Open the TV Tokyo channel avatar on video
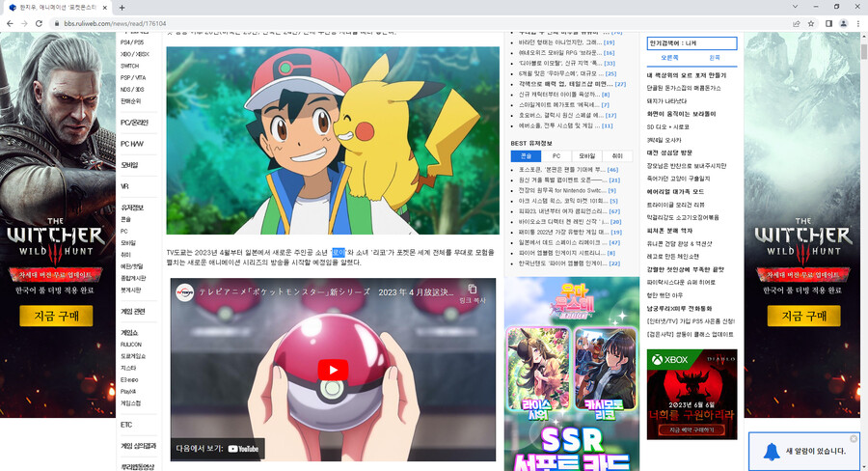The height and width of the screenshot is (471, 868). click(185, 292)
